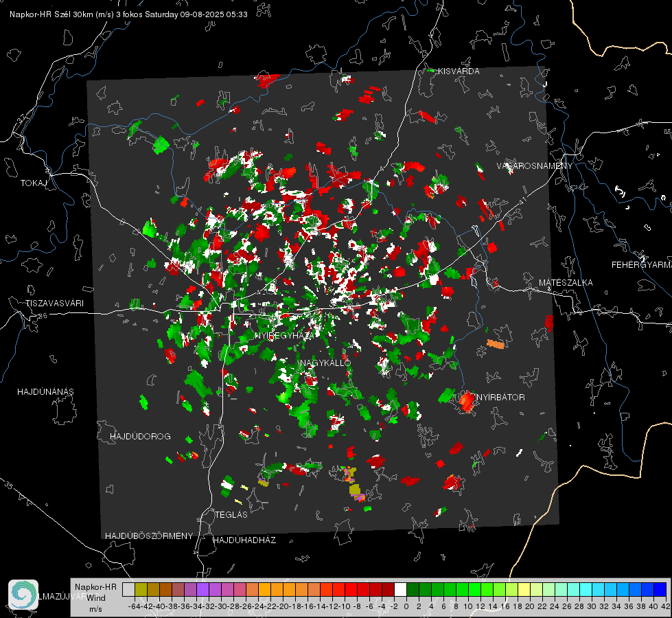Click the swirl weather logo icon
This screenshot has height=618, width=672.
point(23,595)
